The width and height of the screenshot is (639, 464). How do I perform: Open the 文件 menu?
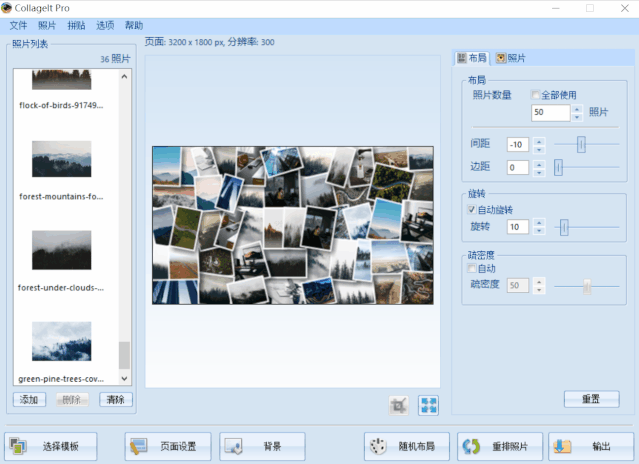(x=18, y=25)
